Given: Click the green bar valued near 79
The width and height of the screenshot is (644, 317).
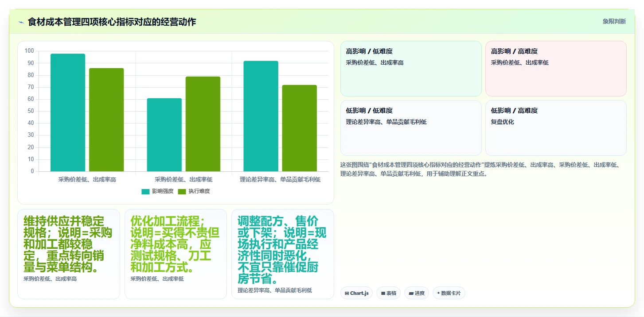Looking at the screenshot, I should (203, 124).
